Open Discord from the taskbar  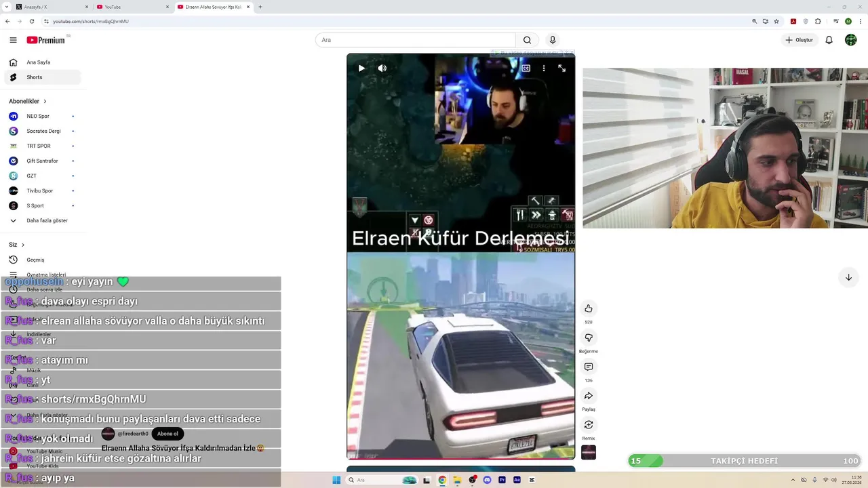(x=487, y=480)
